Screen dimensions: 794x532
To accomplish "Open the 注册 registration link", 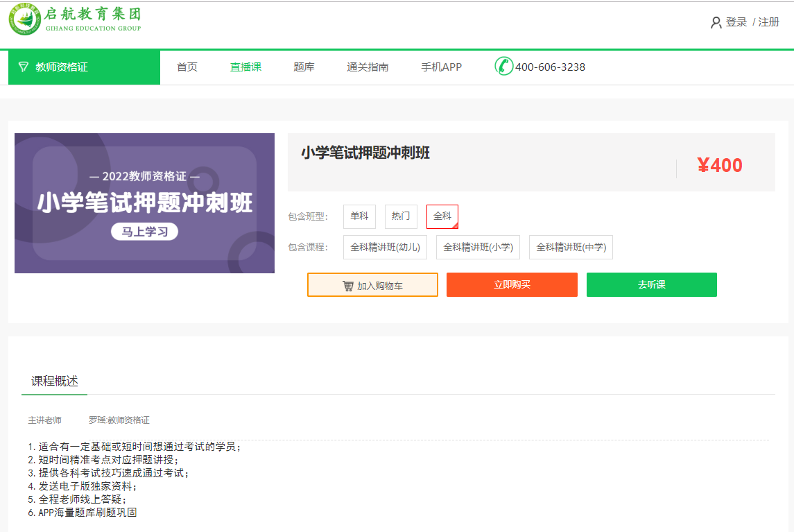I will click(768, 22).
